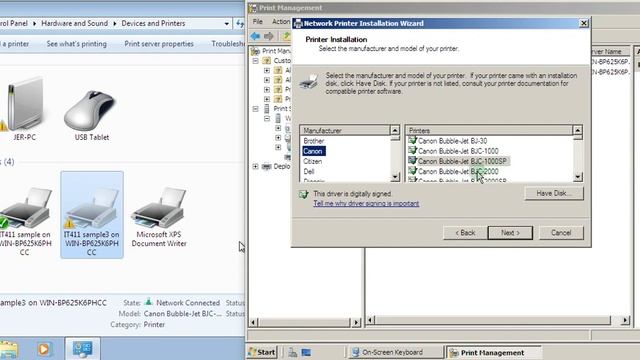Viewport: 640px width, 360px height.
Task: Click the results pane's right scroll arrow
Action: coord(625,321)
